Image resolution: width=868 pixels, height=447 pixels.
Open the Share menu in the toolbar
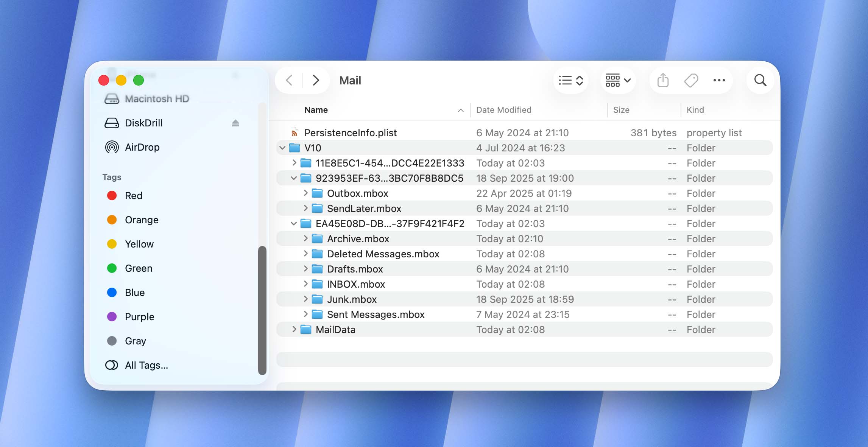(662, 80)
